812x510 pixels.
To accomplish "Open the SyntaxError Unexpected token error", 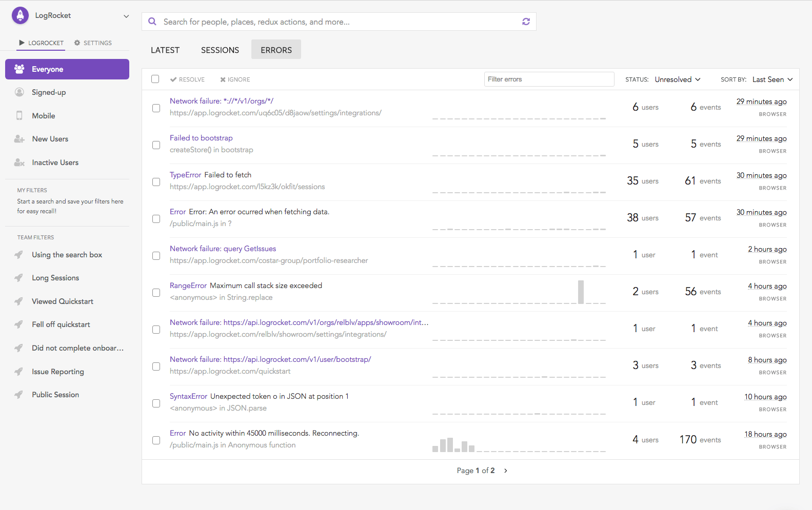I will [259, 396].
